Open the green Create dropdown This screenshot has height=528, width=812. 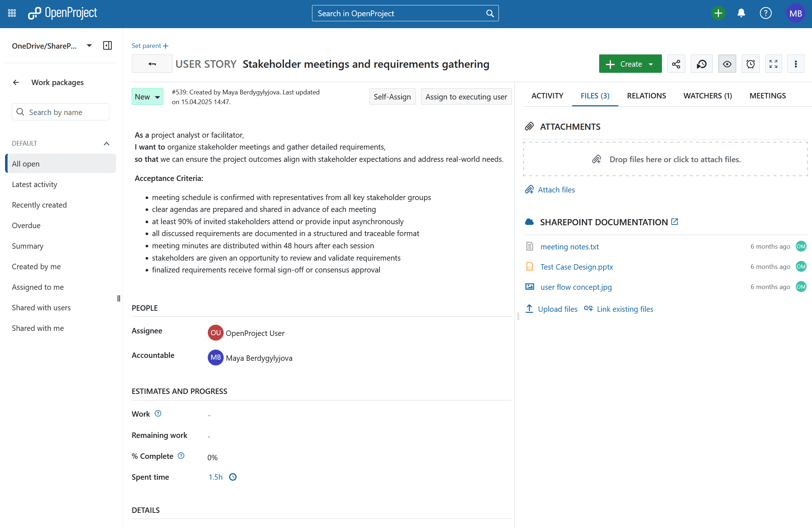coord(630,64)
